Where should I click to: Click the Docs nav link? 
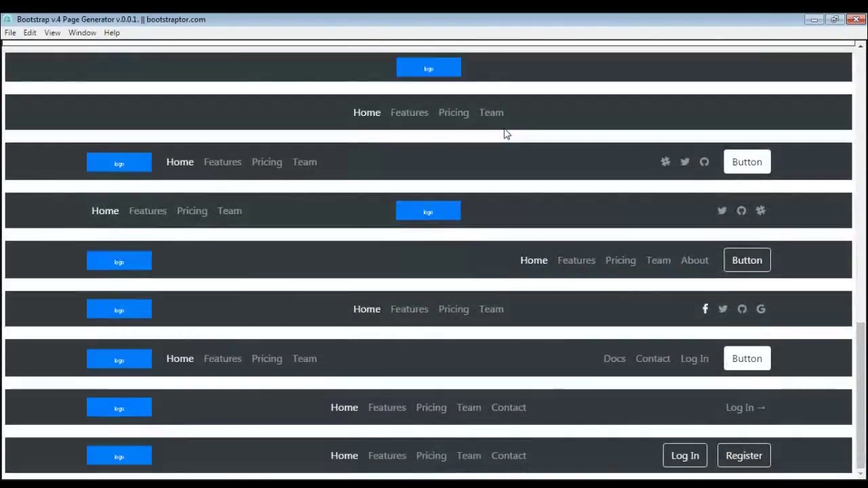point(614,359)
